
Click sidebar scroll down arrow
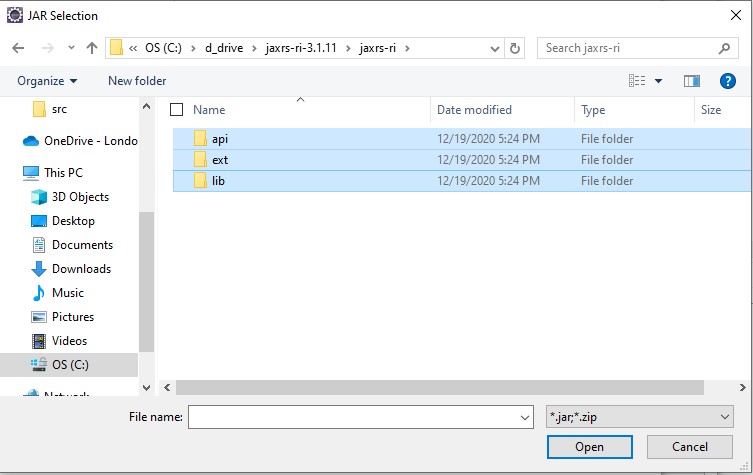146,388
